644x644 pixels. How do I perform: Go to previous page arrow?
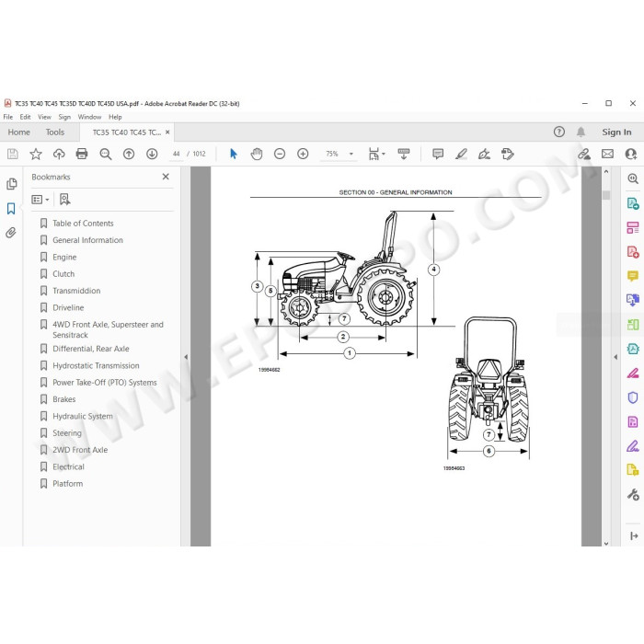(x=129, y=154)
